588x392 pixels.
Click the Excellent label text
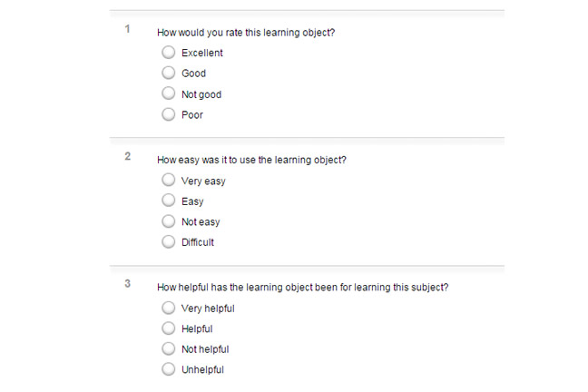pyautogui.click(x=202, y=53)
